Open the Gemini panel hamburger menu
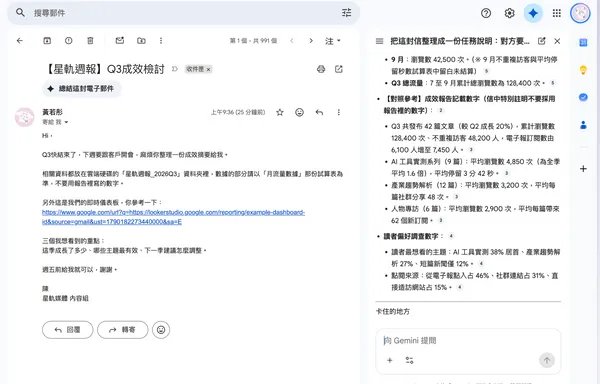Image resolution: width=600 pixels, height=384 pixels. tap(380, 41)
